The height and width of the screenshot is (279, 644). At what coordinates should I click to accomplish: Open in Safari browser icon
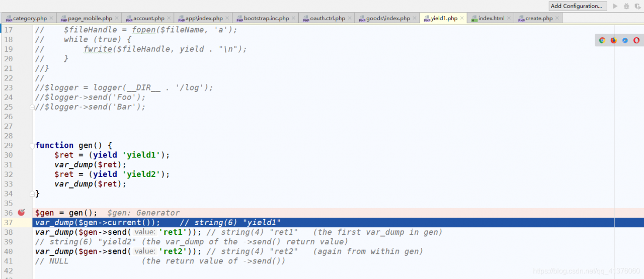pos(625,40)
